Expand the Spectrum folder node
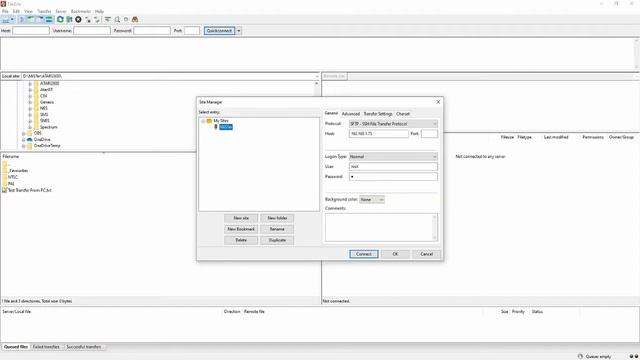Image resolution: width=640 pixels, height=360 pixels. pyautogui.click(x=30, y=127)
